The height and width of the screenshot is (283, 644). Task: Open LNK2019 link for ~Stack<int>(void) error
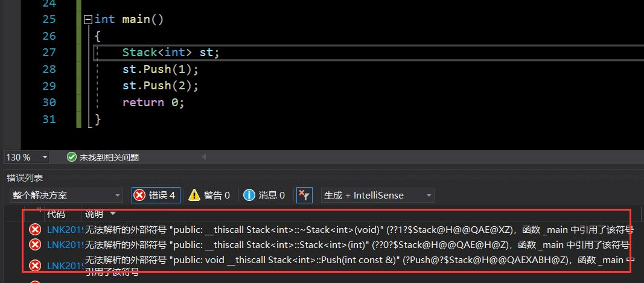click(x=65, y=230)
